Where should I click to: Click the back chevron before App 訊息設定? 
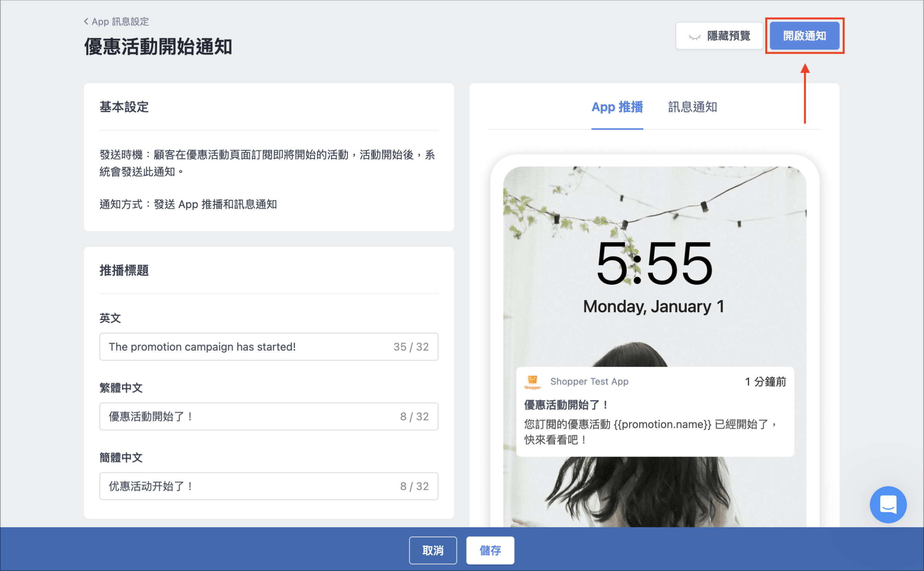86,21
